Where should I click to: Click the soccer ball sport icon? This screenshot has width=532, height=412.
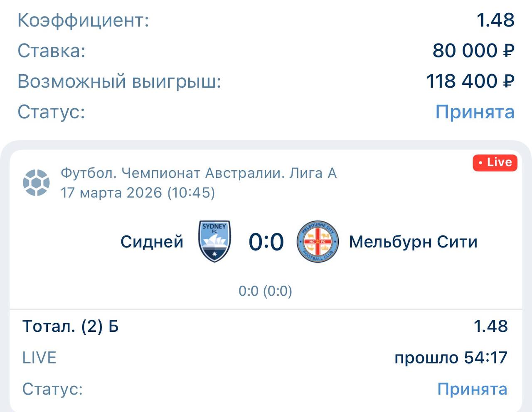36,182
